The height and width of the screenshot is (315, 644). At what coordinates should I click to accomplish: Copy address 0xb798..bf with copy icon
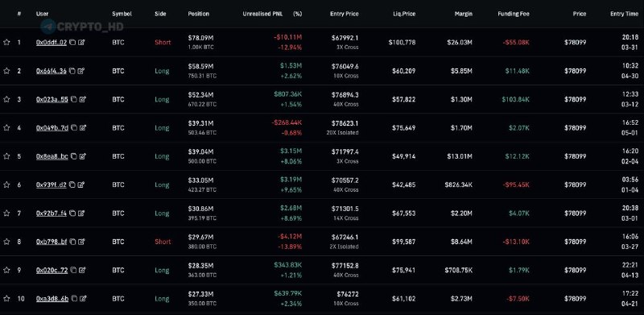pos(72,242)
